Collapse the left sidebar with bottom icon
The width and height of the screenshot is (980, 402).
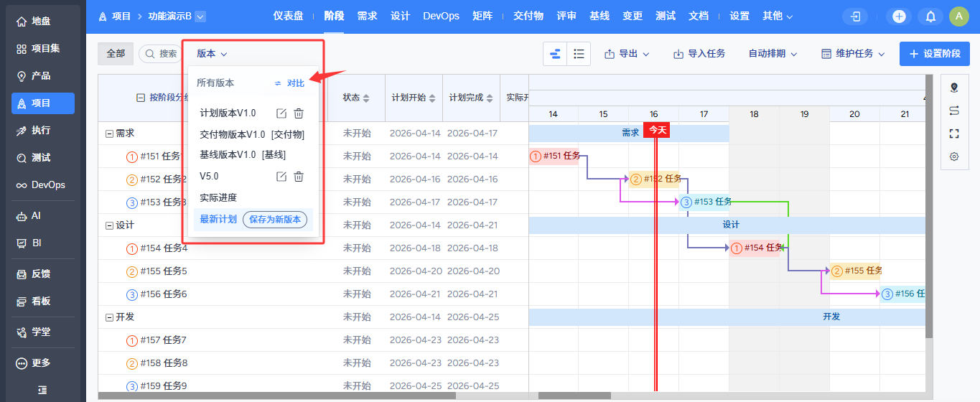[42, 390]
